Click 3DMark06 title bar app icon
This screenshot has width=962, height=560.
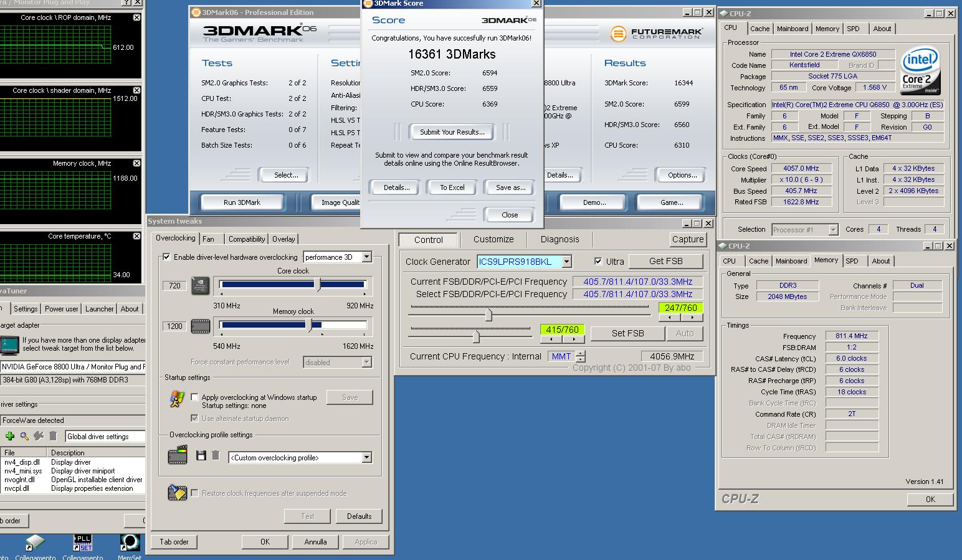[196, 12]
